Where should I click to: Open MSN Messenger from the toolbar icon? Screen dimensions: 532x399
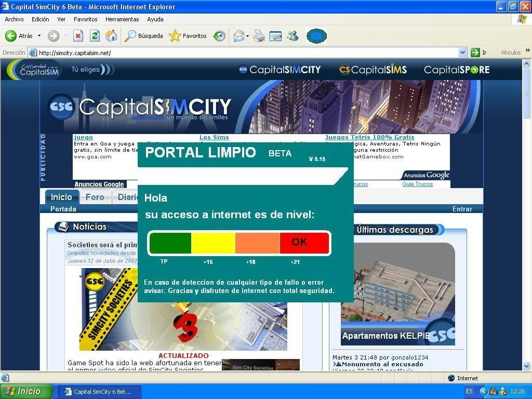[x=292, y=36]
